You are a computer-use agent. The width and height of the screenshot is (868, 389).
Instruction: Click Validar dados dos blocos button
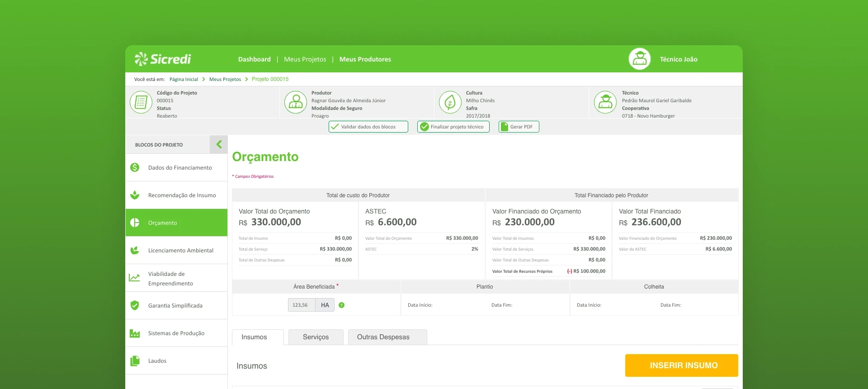[368, 127]
